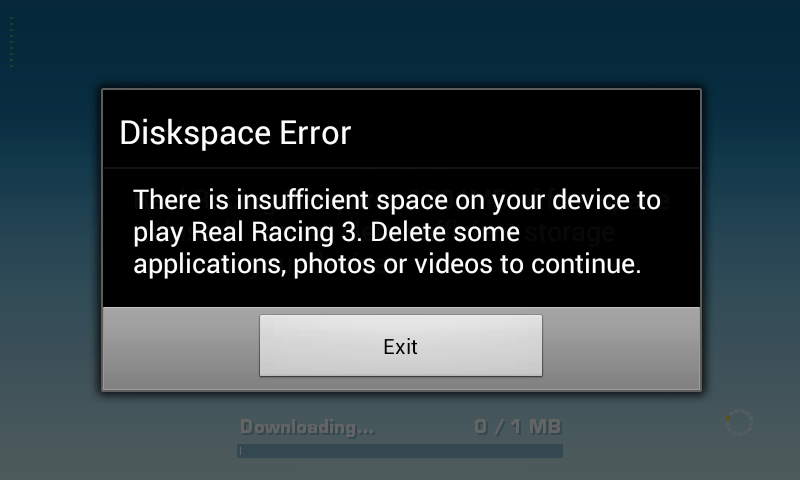Viewport: 800px width, 480px height.
Task: Click the faded 'storage' text behind the dialog
Action: coord(570,233)
